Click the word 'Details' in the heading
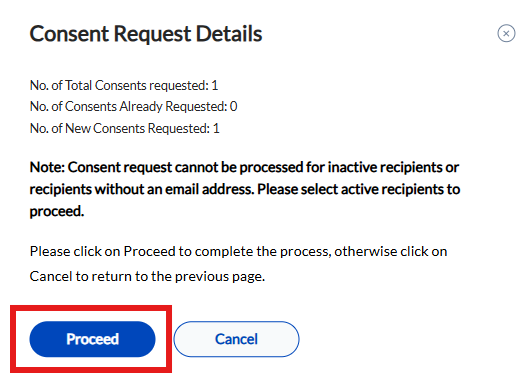 click(229, 34)
